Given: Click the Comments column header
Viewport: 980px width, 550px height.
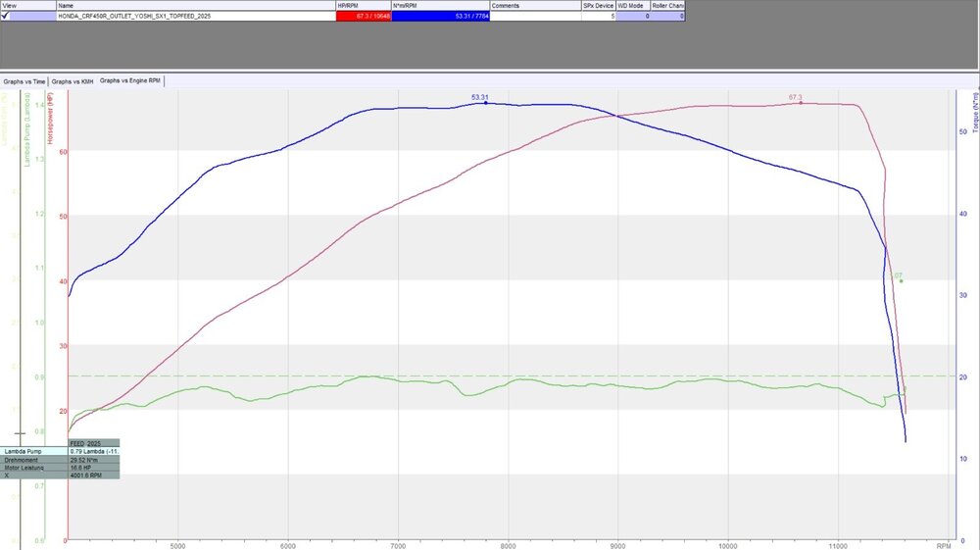Looking at the screenshot, I should [x=536, y=6].
